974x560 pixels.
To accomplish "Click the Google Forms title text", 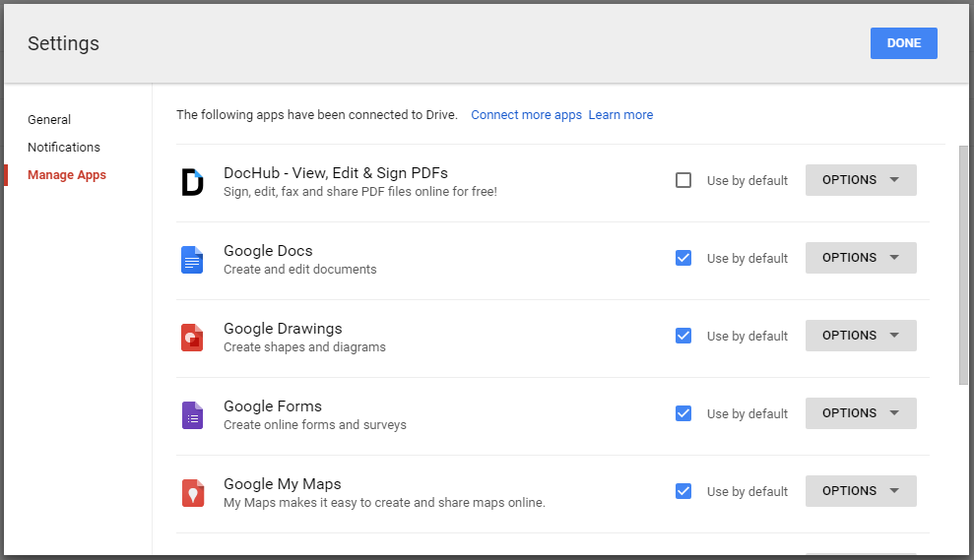I will (x=273, y=406).
